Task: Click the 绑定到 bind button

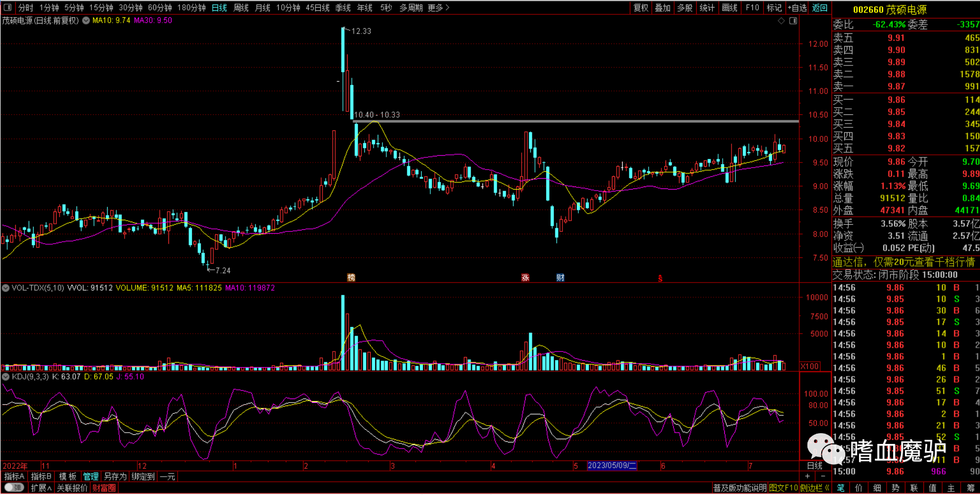Action: (143, 476)
